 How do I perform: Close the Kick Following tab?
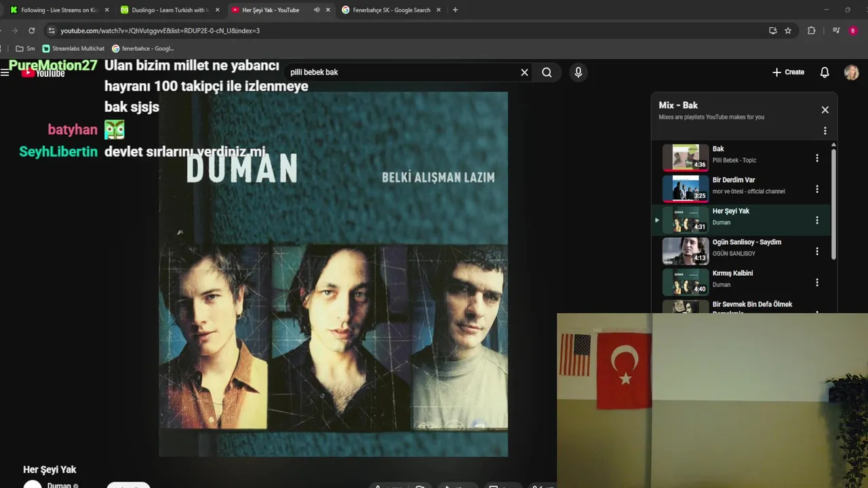point(106,10)
